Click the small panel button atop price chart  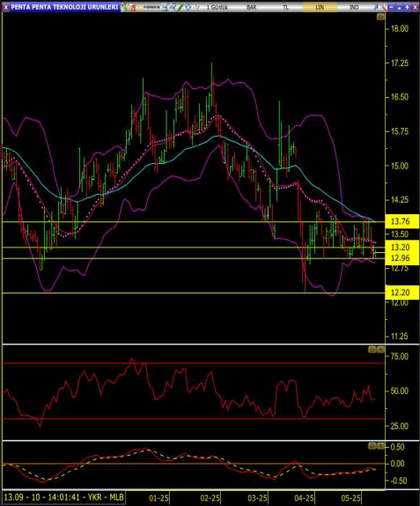click(380, 17)
